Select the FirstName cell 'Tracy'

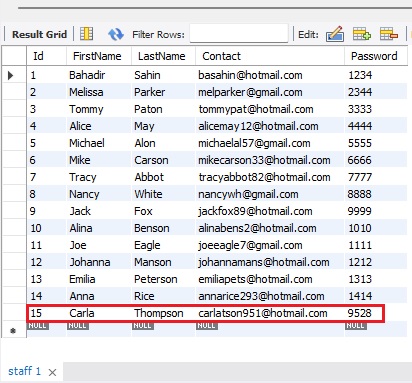(99, 177)
